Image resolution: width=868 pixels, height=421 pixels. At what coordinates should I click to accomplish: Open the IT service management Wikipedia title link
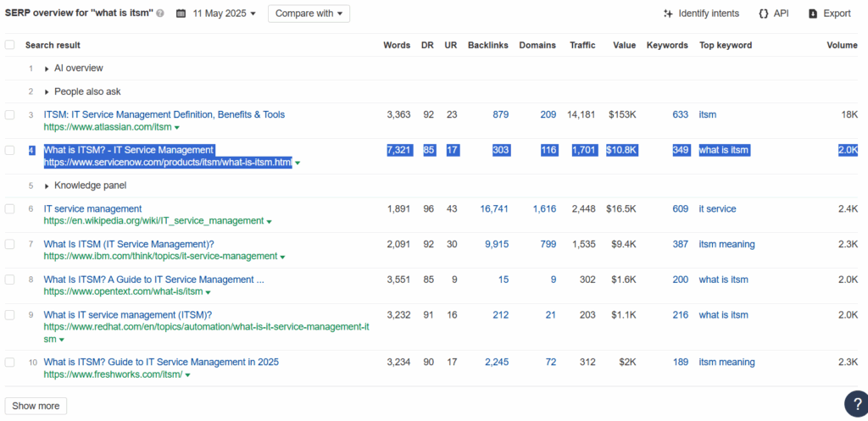tap(92, 208)
